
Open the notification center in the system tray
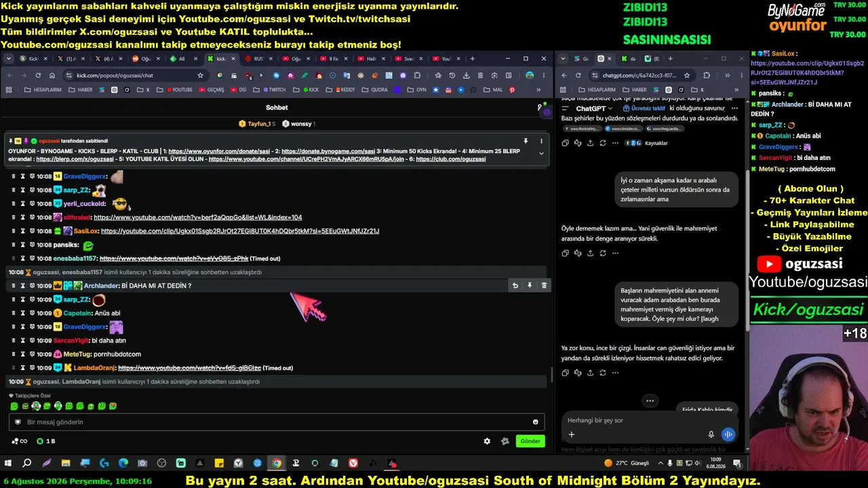coord(736,464)
